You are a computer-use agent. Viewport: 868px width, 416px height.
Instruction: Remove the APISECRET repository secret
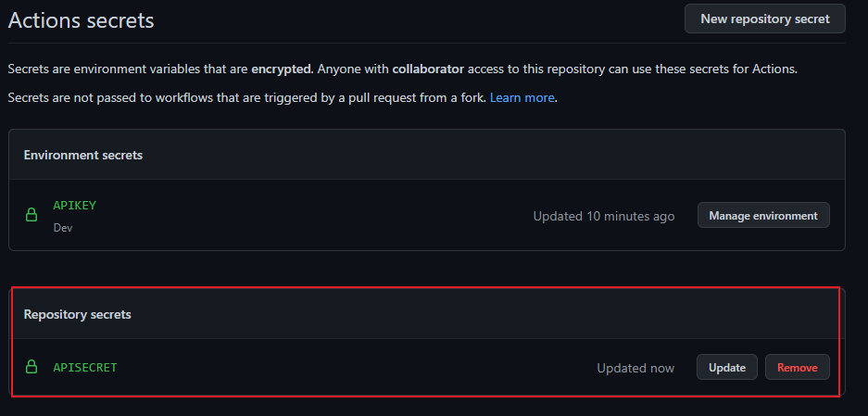pyautogui.click(x=797, y=368)
